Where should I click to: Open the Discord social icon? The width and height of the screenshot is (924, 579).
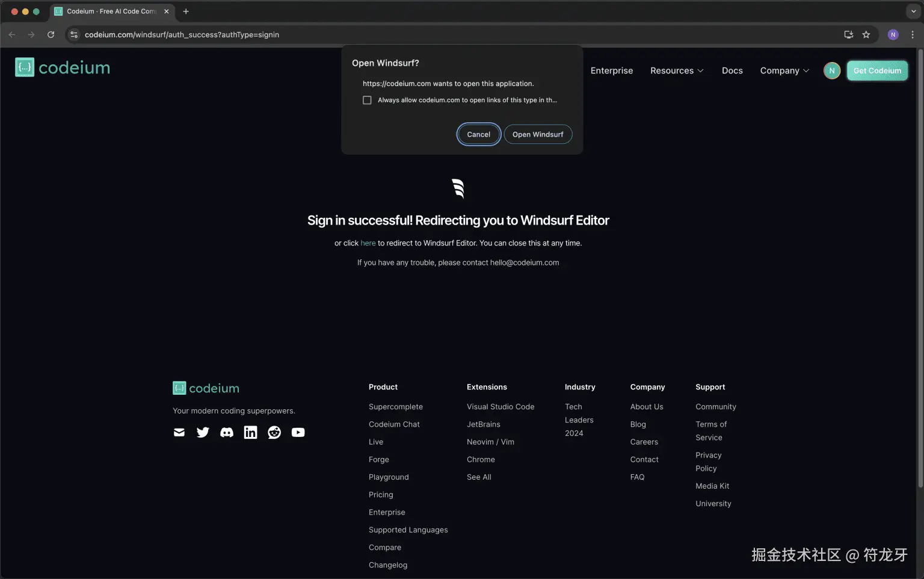pyautogui.click(x=227, y=432)
